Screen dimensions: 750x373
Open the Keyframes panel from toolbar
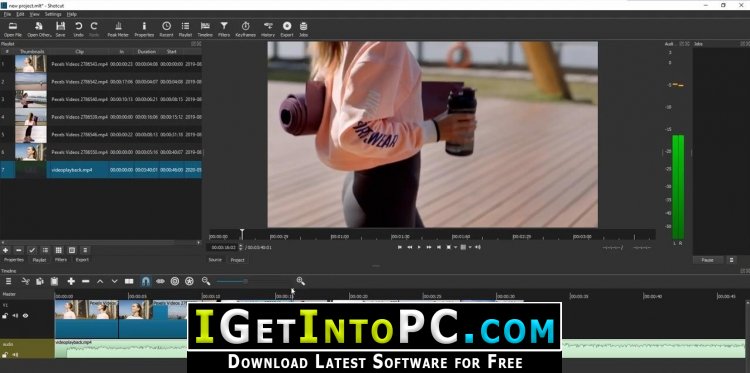245,29
